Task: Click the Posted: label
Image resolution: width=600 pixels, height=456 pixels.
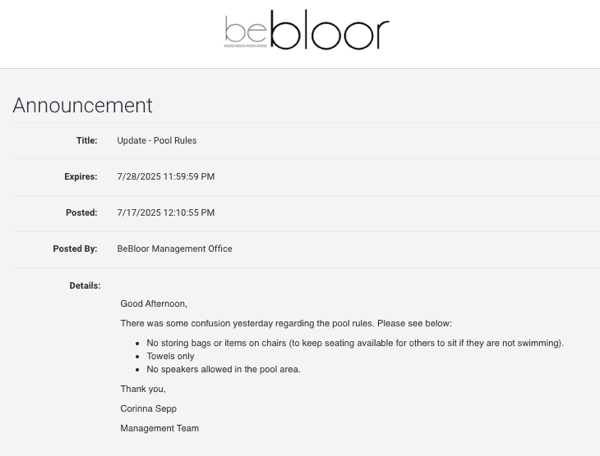Action: tap(82, 212)
